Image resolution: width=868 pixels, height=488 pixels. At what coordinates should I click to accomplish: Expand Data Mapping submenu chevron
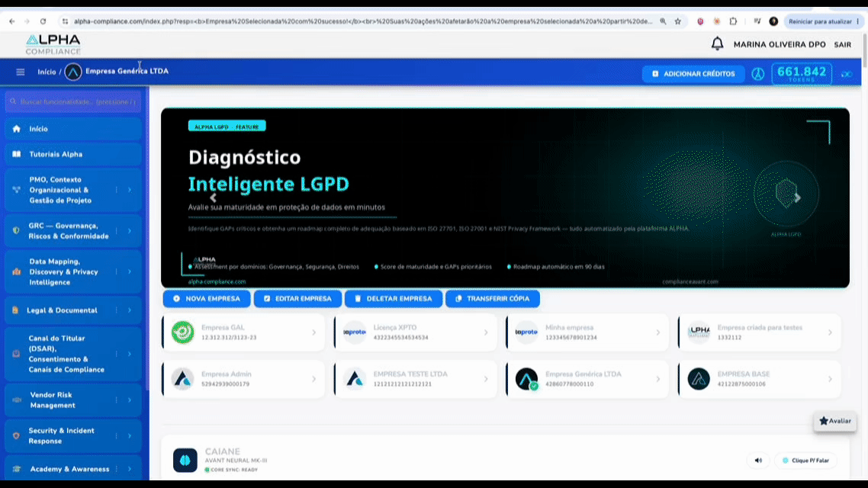pyautogui.click(x=130, y=271)
